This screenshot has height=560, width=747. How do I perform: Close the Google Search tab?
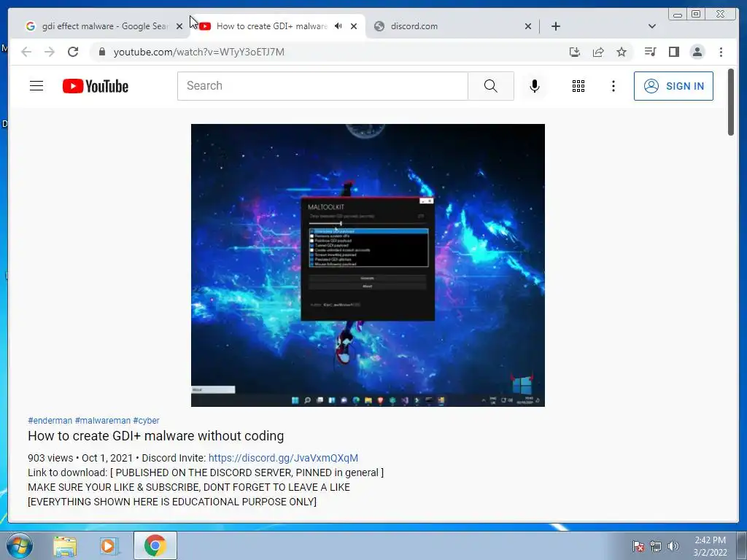(179, 27)
